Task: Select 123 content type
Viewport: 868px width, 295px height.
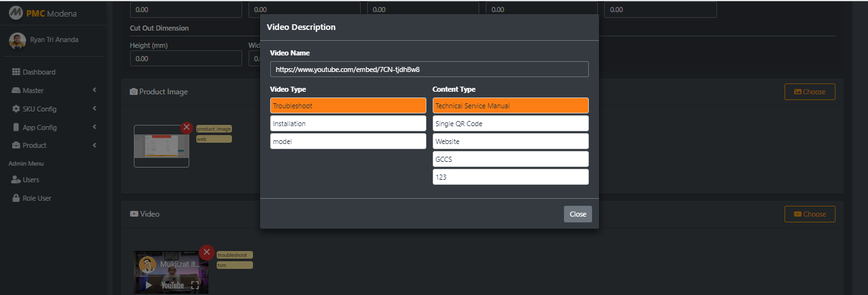Action: pyautogui.click(x=510, y=177)
